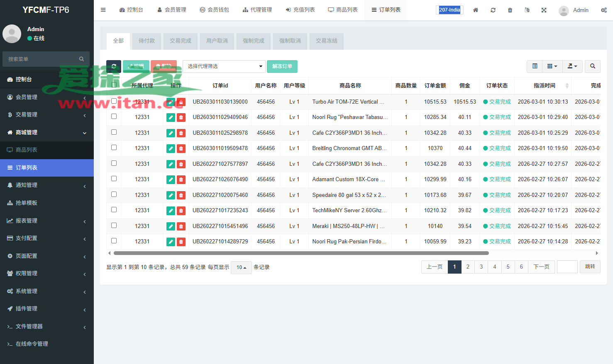613x364 pixels.
Task: Edit order UB2603011029409046 with green pencil icon
Action: click(x=171, y=117)
